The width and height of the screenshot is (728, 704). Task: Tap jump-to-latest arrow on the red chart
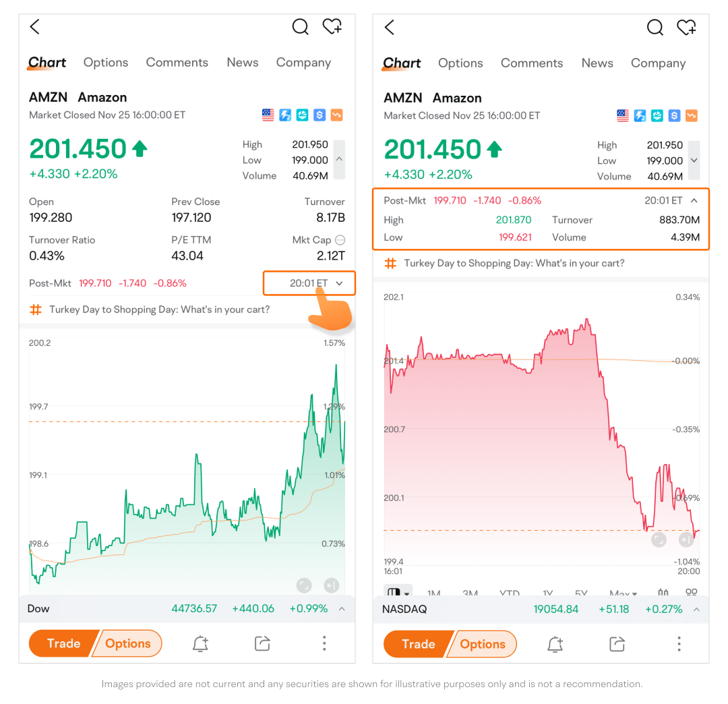point(686,539)
